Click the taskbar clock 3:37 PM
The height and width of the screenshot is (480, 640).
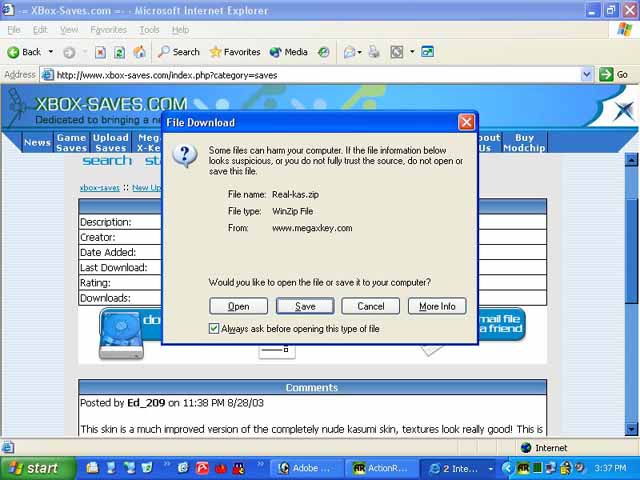click(610, 468)
